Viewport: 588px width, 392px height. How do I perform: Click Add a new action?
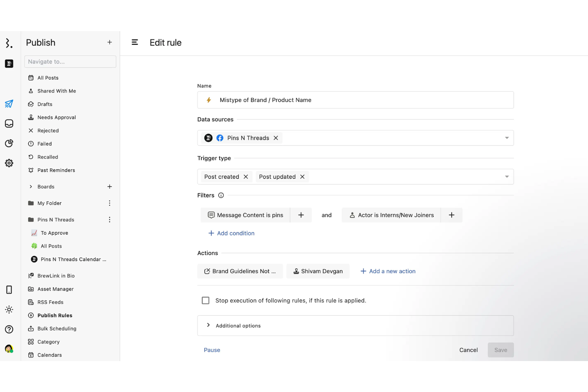pyautogui.click(x=388, y=271)
